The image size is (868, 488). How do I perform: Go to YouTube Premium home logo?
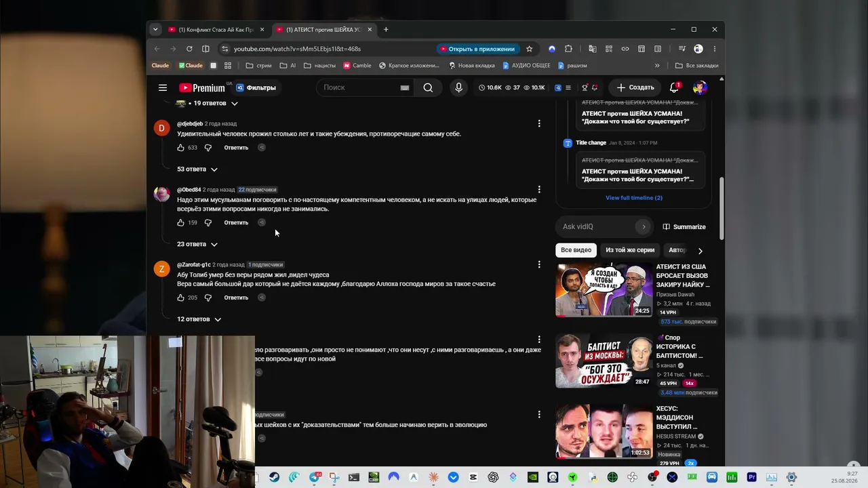coord(202,87)
